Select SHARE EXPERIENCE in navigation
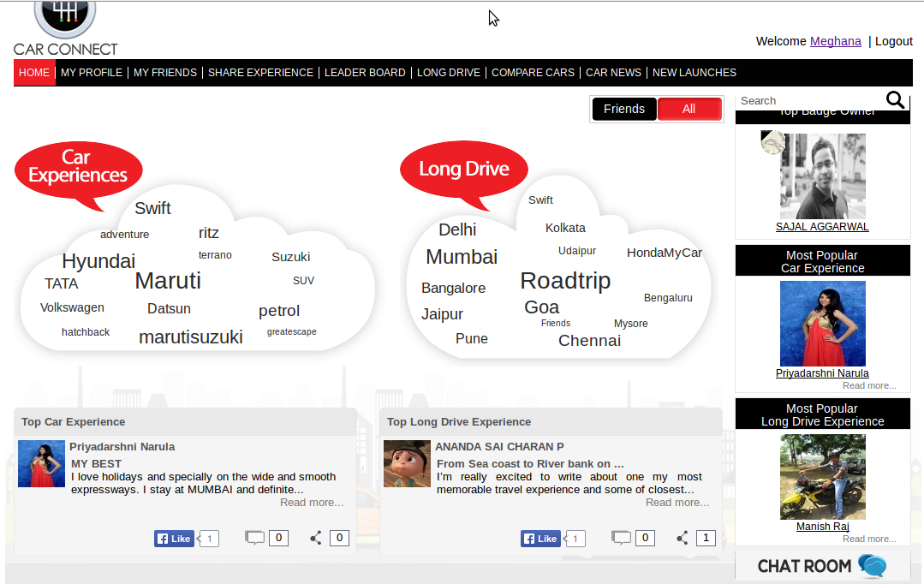The image size is (924, 584). coord(260,73)
